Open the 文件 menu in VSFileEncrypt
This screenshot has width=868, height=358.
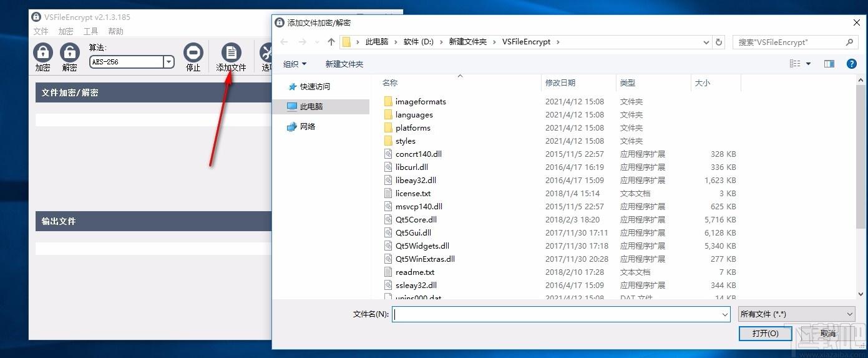coord(41,31)
